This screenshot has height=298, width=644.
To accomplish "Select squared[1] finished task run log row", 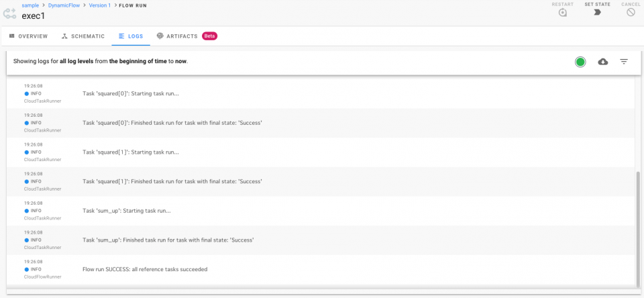I will (x=172, y=181).
